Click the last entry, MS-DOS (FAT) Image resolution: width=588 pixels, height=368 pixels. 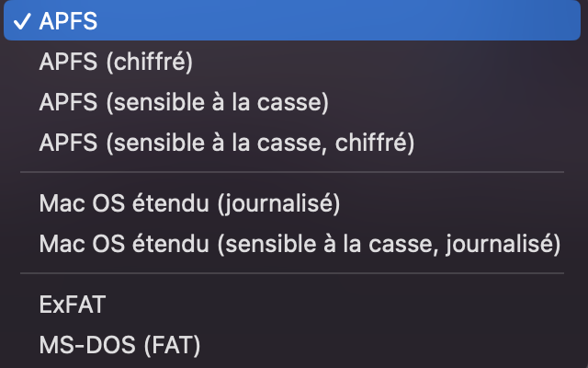[119, 345]
